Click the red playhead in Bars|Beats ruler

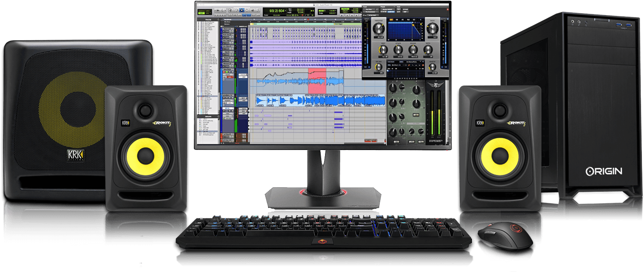[x=308, y=19]
